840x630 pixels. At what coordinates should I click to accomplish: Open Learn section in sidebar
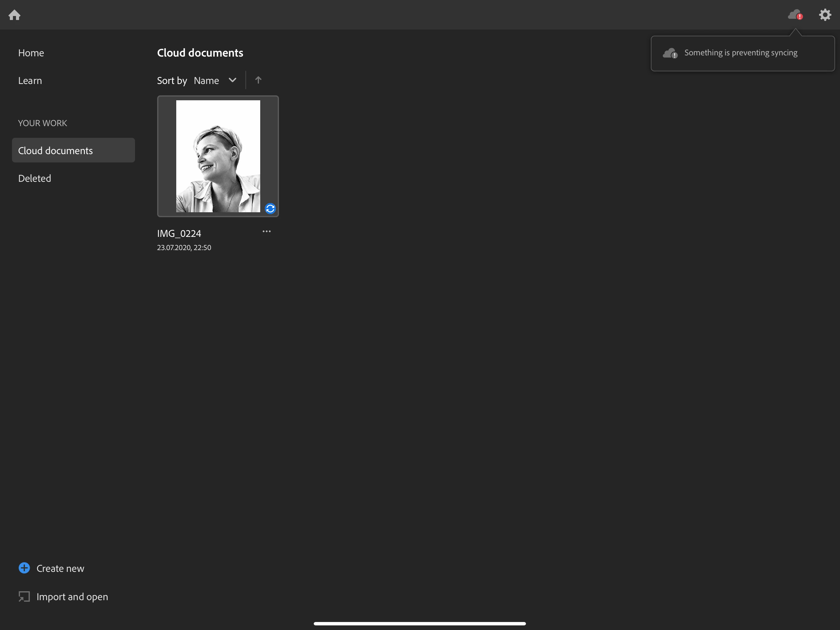tap(30, 81)
